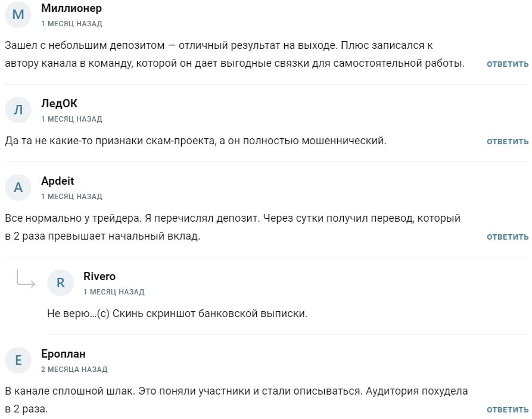Click the Ероплан avatar circle with letter E
This screenshot has height=419, width=532.
coord(18,360)
